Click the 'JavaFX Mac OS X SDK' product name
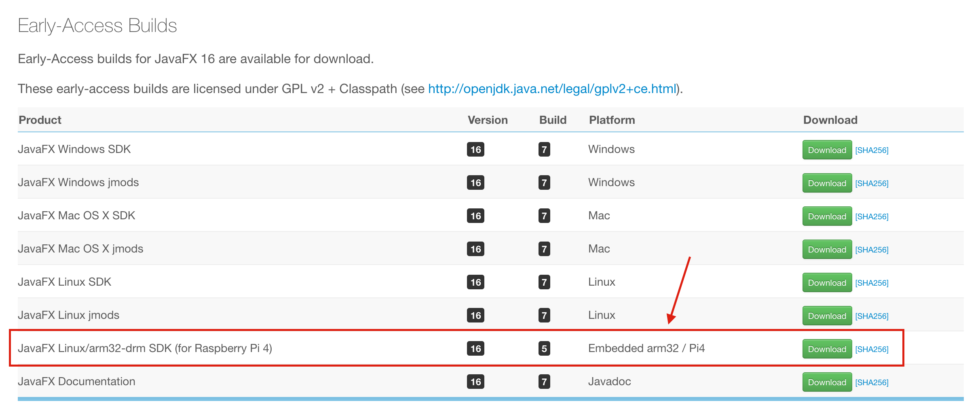The height and width of the screenshot is (420, 980). [76, 215]
